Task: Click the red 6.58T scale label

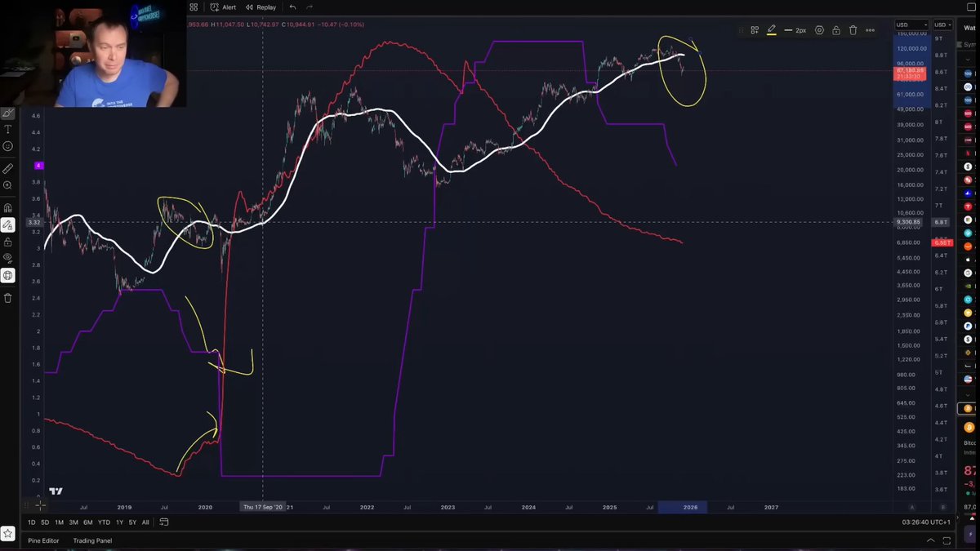Action: tap(942, 242)
